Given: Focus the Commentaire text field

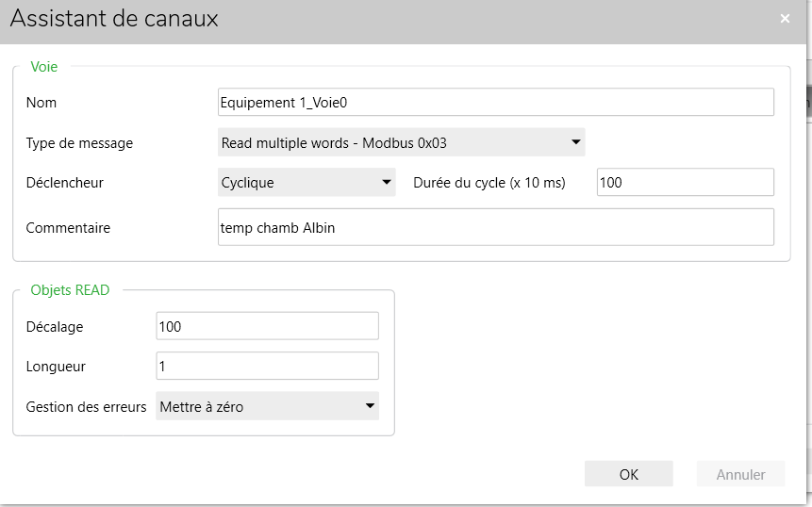Looking at the screenshot, I should (x=495, y=228).
